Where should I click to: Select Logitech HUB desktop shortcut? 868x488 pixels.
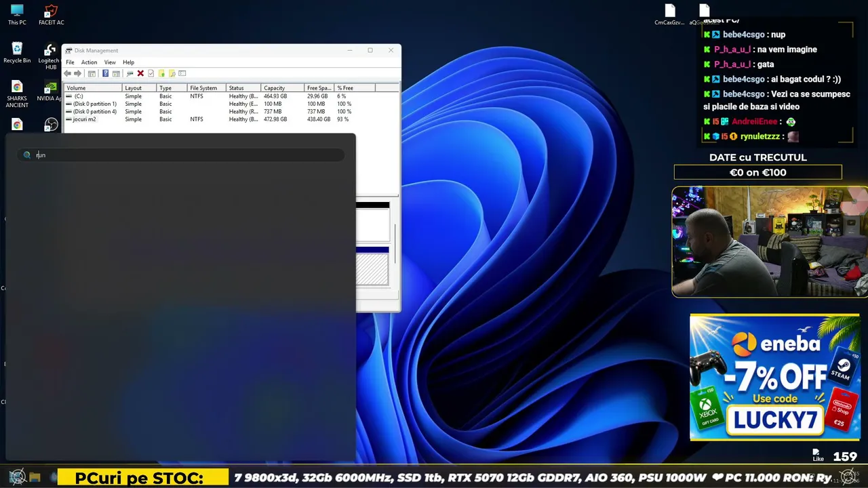pos(51,57)
